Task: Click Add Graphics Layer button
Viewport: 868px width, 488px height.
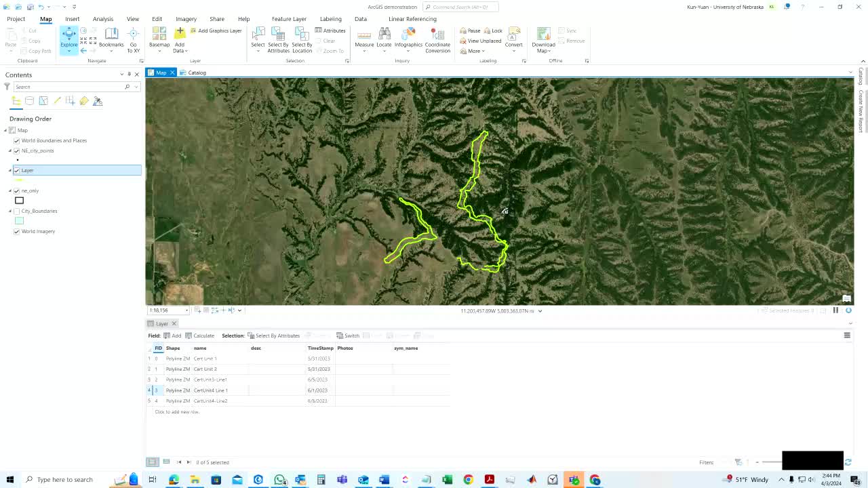Action: (216, 30)
